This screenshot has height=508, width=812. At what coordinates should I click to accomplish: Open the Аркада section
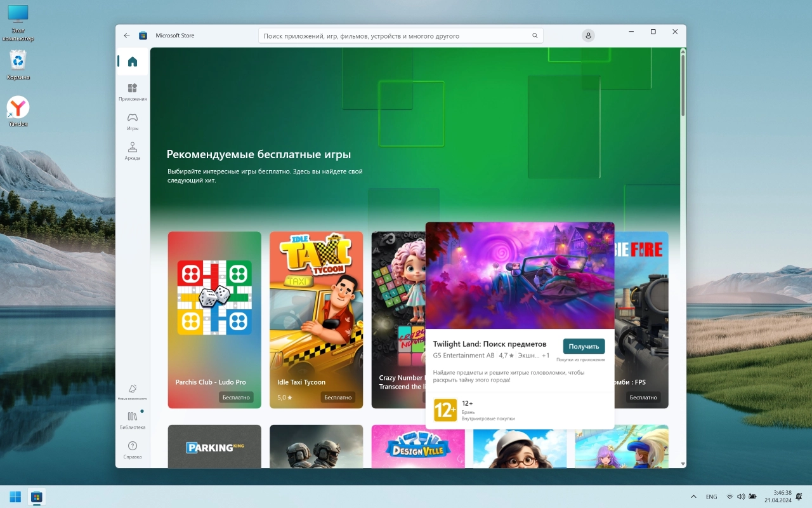pyautogui.click(x=132, y=151)
